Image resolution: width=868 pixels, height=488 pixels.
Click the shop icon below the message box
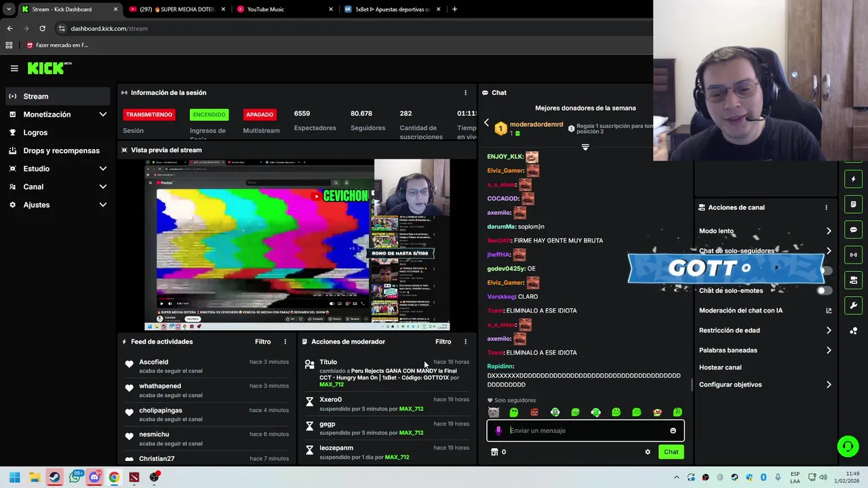[494, 452]
